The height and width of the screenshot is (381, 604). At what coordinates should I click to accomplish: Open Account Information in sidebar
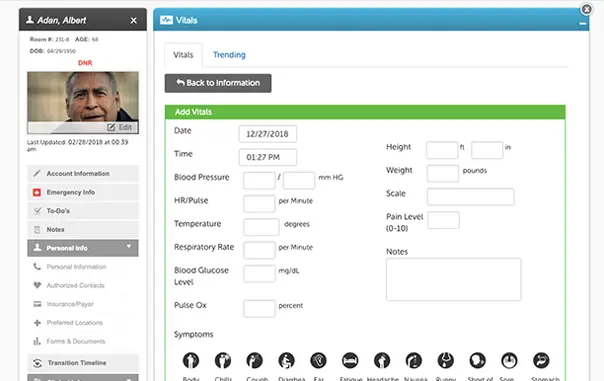[x=83, y=174]
